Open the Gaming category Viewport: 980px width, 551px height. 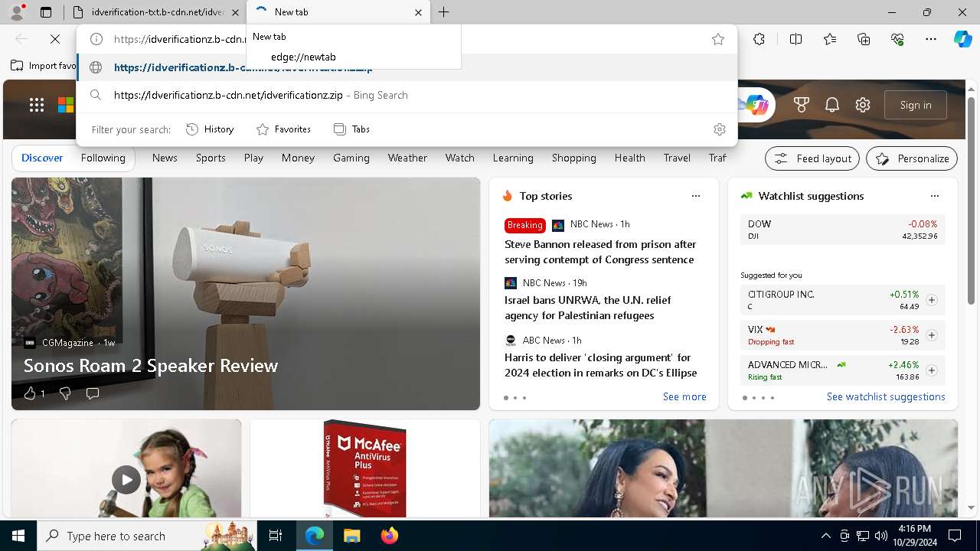tap(351, 158)
